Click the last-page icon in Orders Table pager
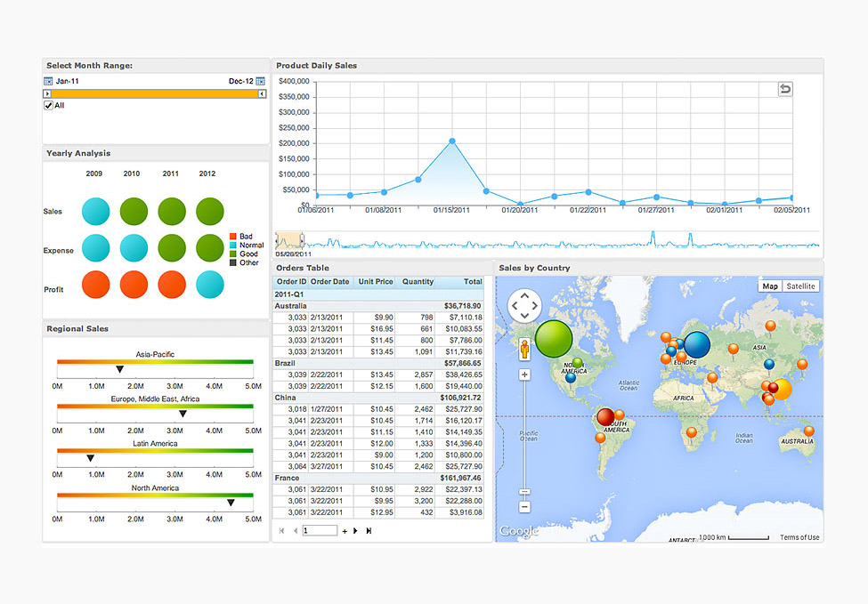This screenshot has height=604, width=868. pyautogui.click(x=370, y=530)
